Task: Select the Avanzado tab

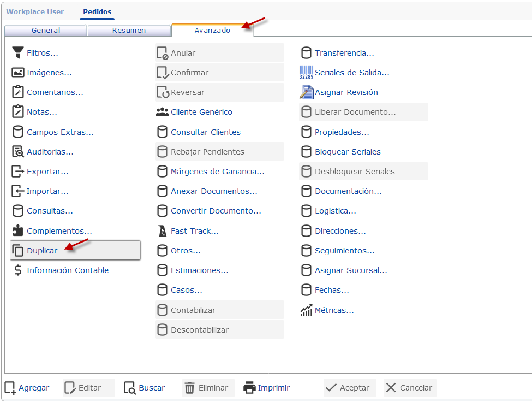Action: pyautogui.click(x=212, y=30)
